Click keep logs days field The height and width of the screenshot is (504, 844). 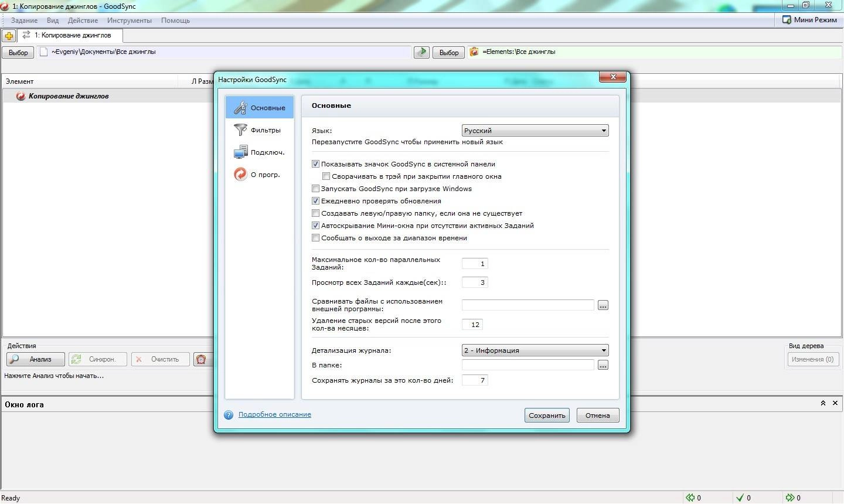475,380
